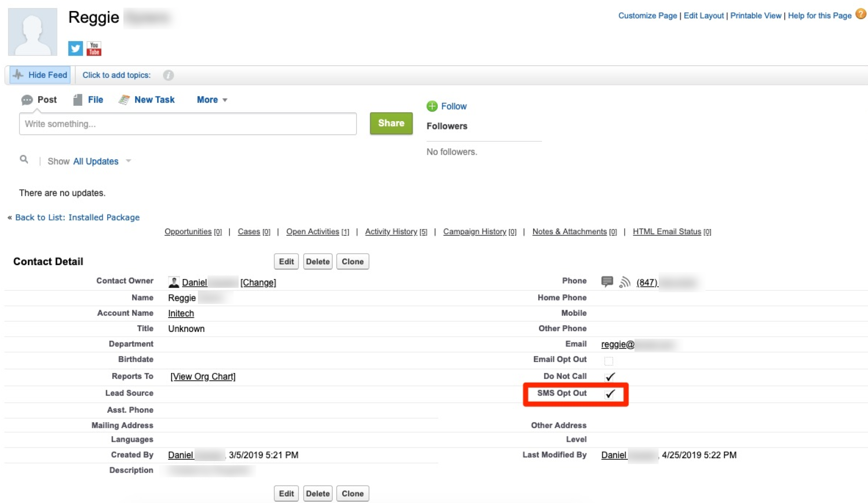Image resolution: width=868 pixels, height=503 pixels.
Task: Click the feed search magnifier icon
Action: [x=24, y=159]
